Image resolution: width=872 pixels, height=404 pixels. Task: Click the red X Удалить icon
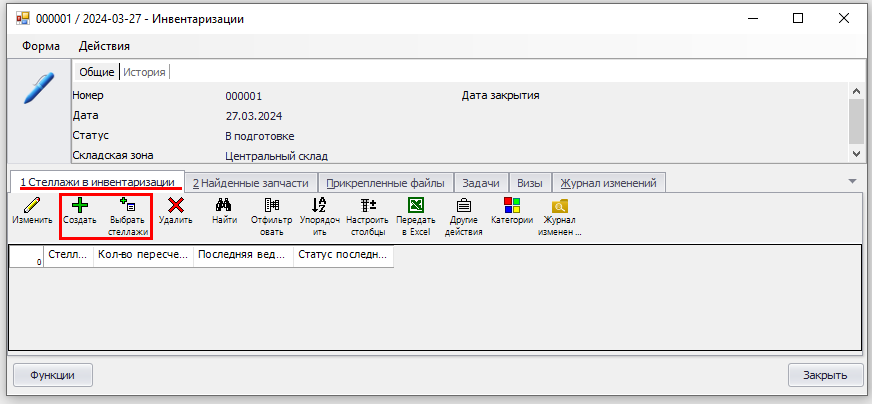(x=176, y=206)
